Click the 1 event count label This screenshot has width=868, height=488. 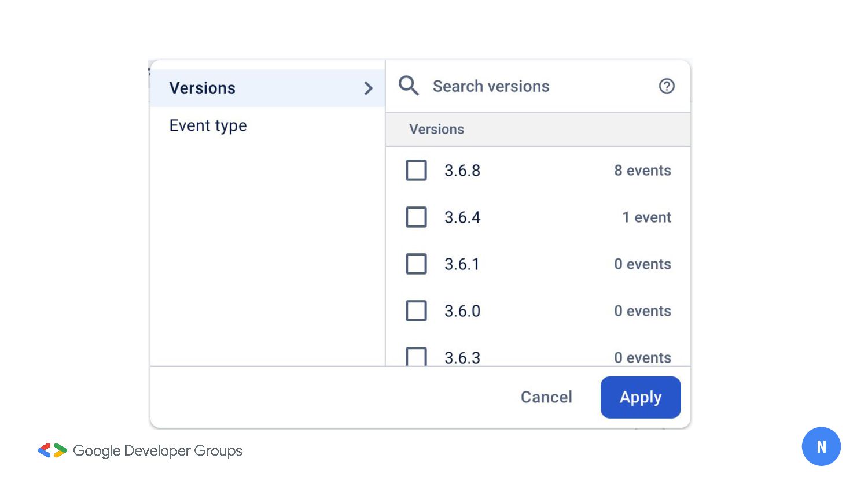coord(646,217)
